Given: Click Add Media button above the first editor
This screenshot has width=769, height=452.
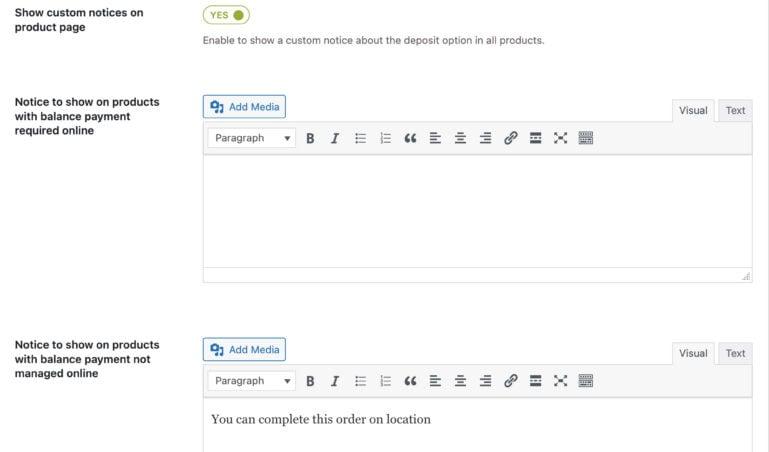Looking at the screenshot, I should [244, 107].
